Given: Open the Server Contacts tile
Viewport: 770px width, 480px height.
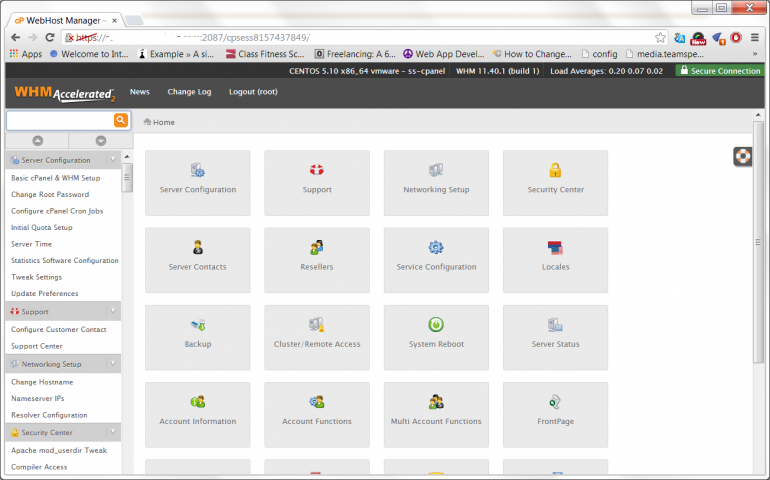Looking at the screenshot, I should [197, 260].
